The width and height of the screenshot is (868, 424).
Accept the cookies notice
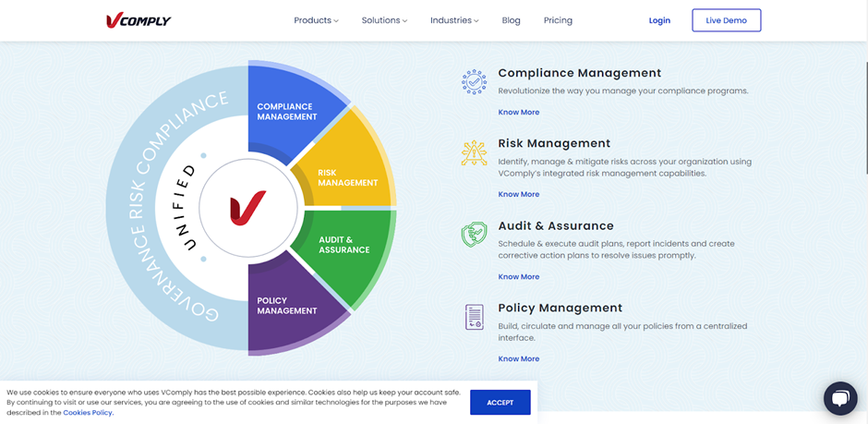(500, 403)
